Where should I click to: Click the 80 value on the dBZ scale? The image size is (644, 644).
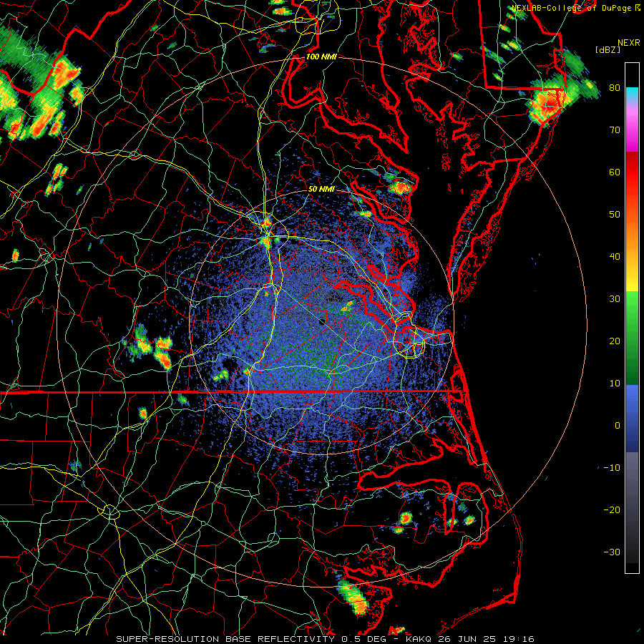coord(615,87)
